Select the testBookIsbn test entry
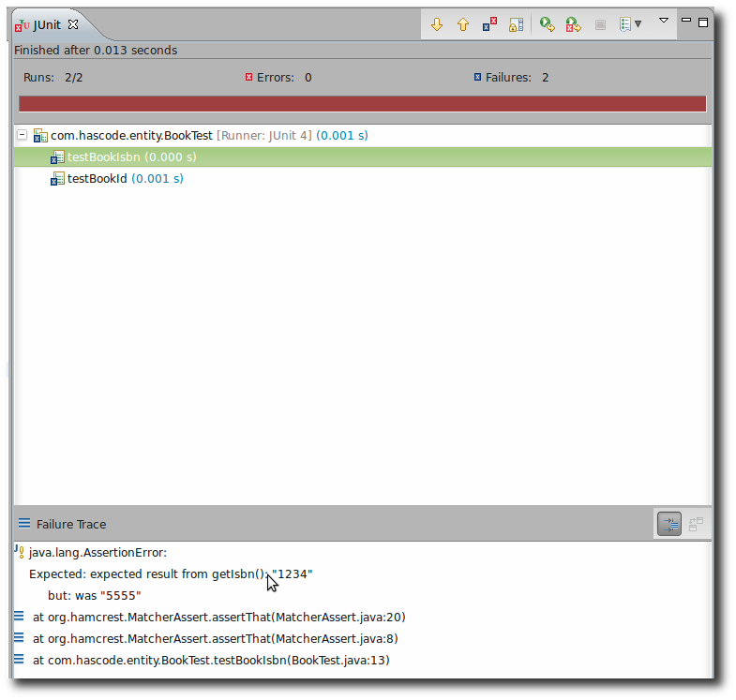The width and height of the screenshot is (736, 700). pyautogui.click(x=131, y=157)
